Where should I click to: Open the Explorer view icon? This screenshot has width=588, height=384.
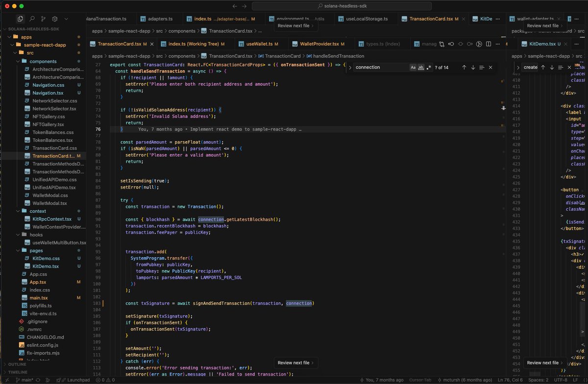(x=20, y=19)
